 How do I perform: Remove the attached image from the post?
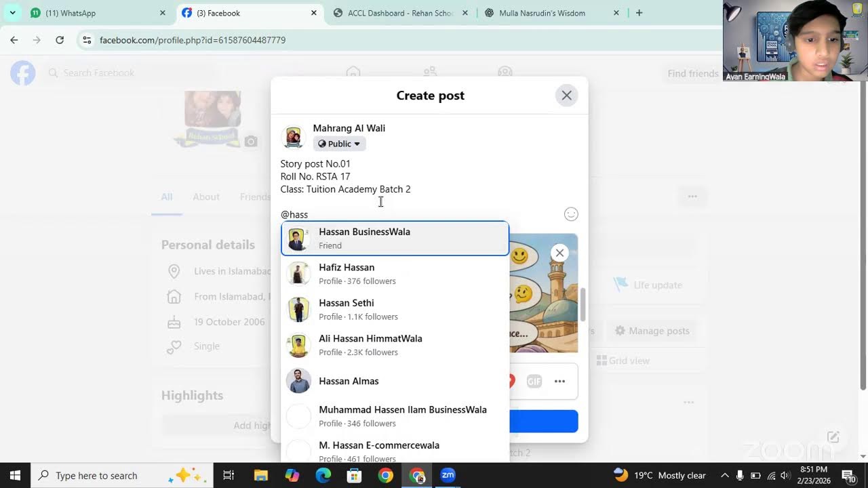pos(559,253)
